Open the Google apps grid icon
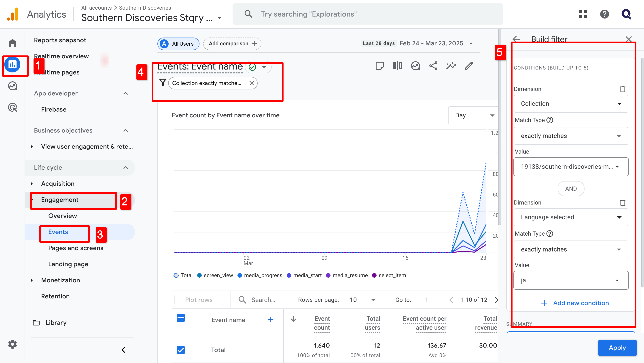 click(x=583, y=14)
